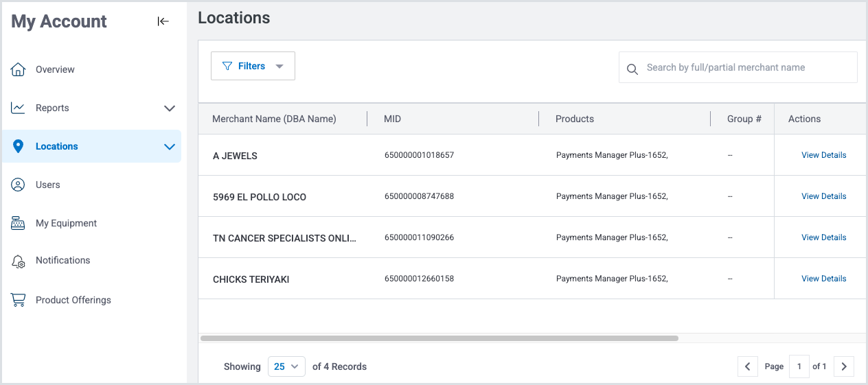The width and height of the screenshot is (868, 385).
Task: Go to the previous page arrow
Action: (747, 366)
